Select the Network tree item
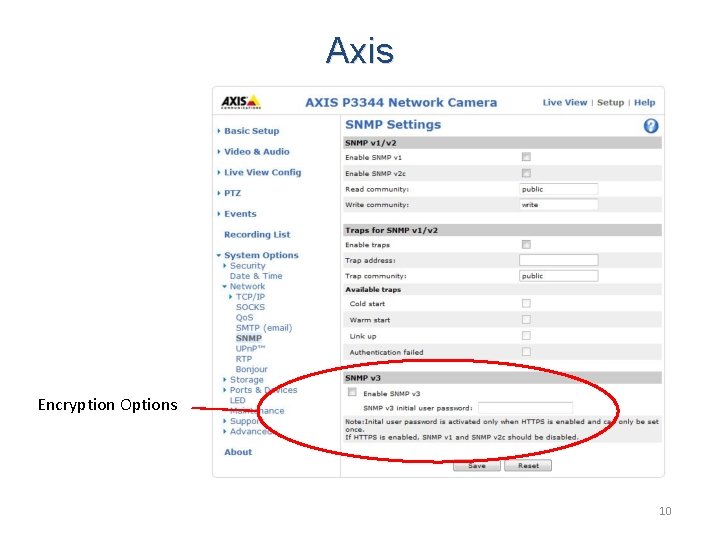 pos(248,287)
